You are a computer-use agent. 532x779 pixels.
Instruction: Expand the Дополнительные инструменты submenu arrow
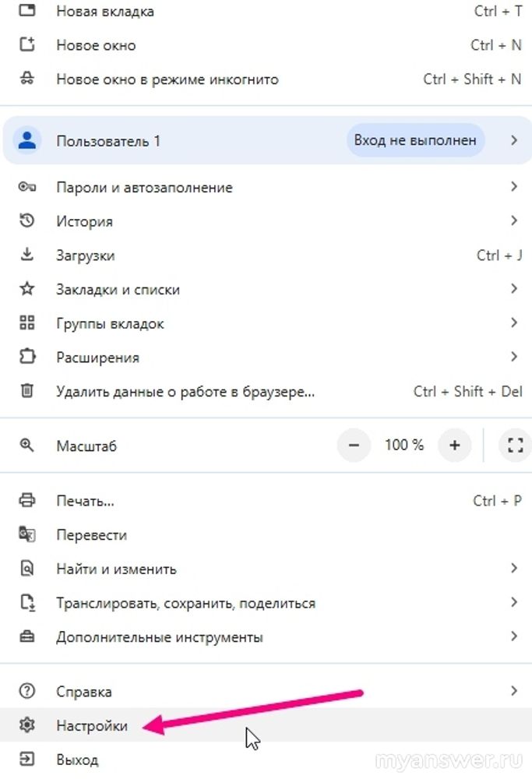514,637
